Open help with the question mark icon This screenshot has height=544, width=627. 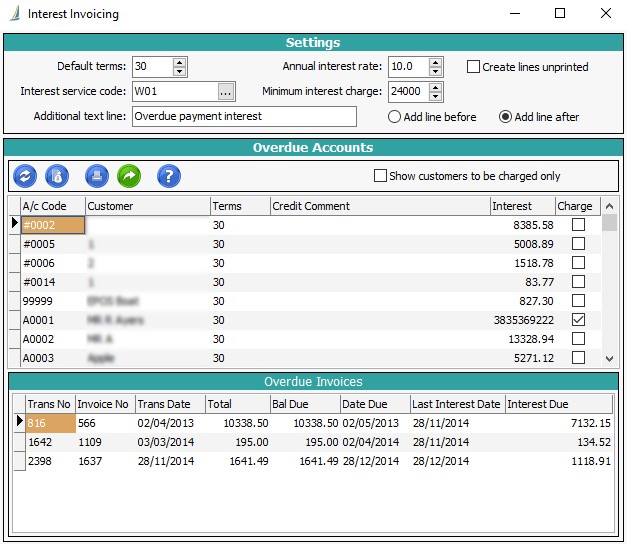pos(169,176)
